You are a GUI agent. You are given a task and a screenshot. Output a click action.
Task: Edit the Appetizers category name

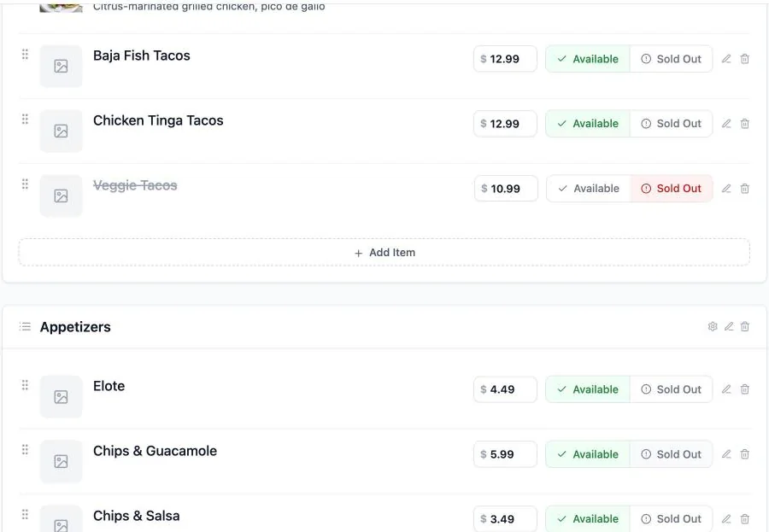(729, 326)
